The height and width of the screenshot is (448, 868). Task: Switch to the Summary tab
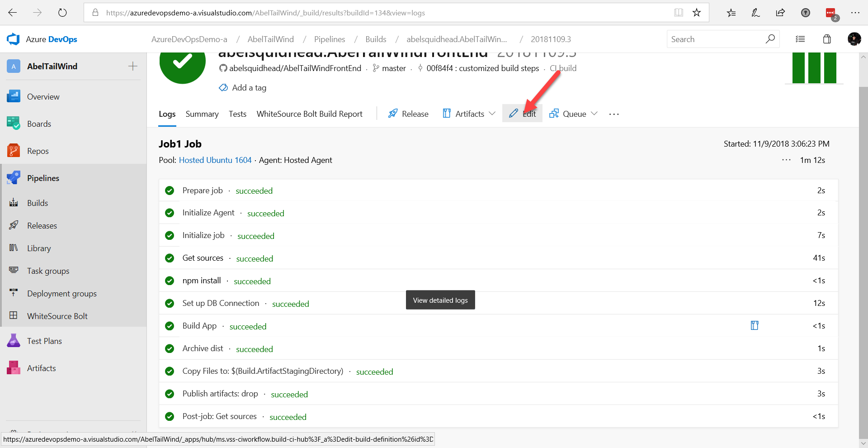tap(202, 114)
